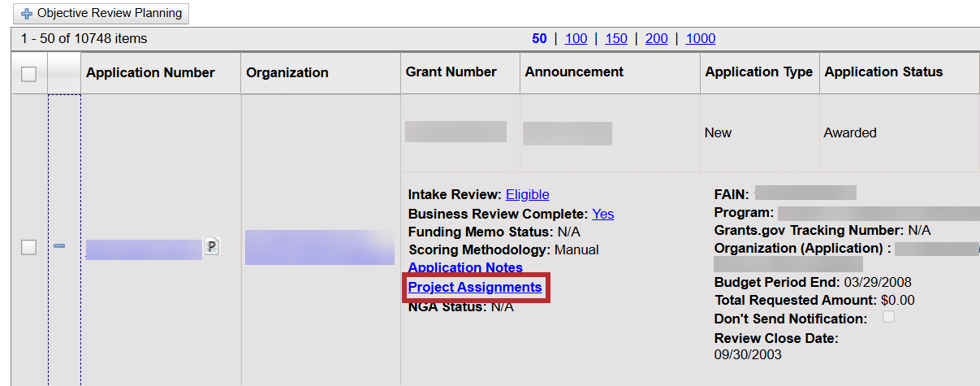Sort by the Announcement column header

point(574,72)
